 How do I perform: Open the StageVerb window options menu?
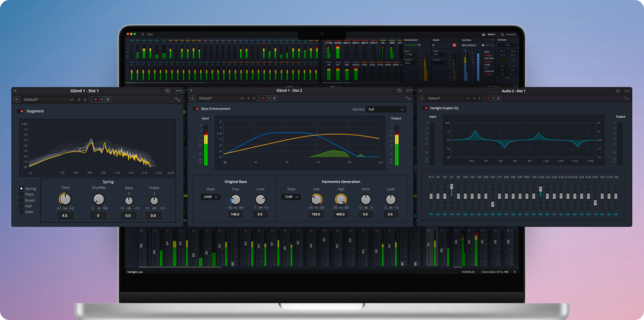[x=179, y=91]
